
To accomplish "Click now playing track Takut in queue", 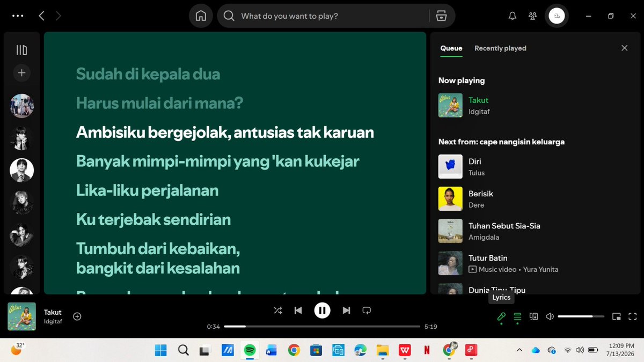I will click(478, 100).
